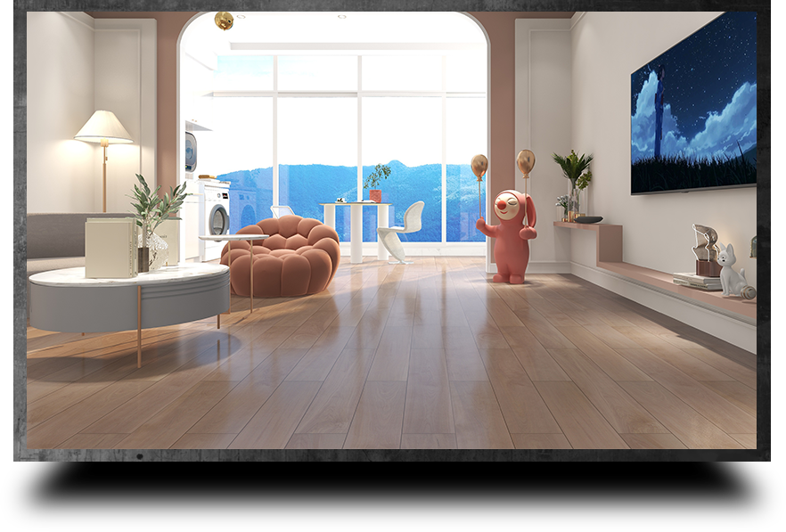The image size is (786, 532).
Task: Click the floor lamp with white shade
Action: [103, 128]
